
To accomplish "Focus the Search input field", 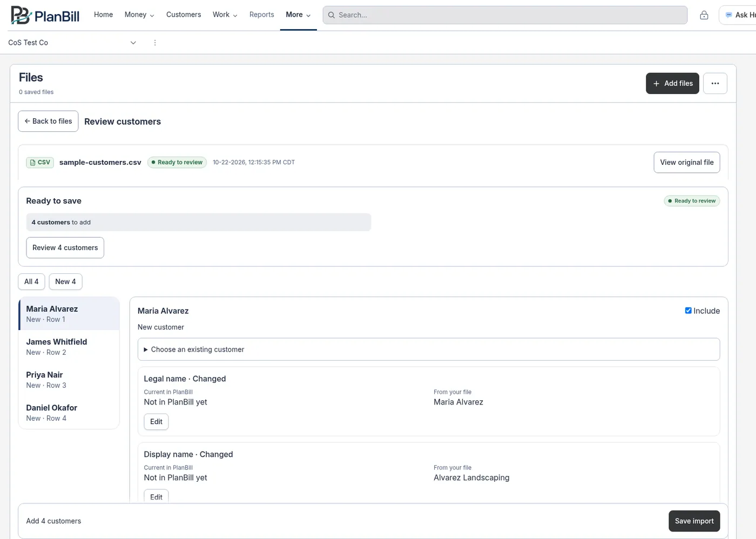I will click(505, 15).
